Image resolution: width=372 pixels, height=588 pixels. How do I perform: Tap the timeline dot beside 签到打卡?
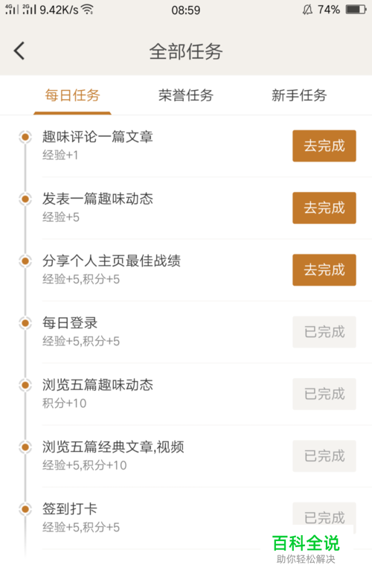(25, 509)
